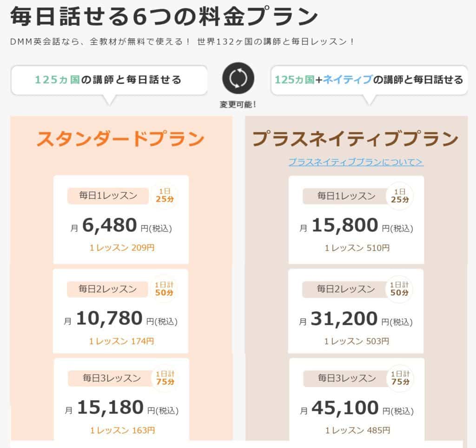Click the プラスネイティブプラン heading
This screenshot has width=476, height=448.
click(x=356, y=139)
